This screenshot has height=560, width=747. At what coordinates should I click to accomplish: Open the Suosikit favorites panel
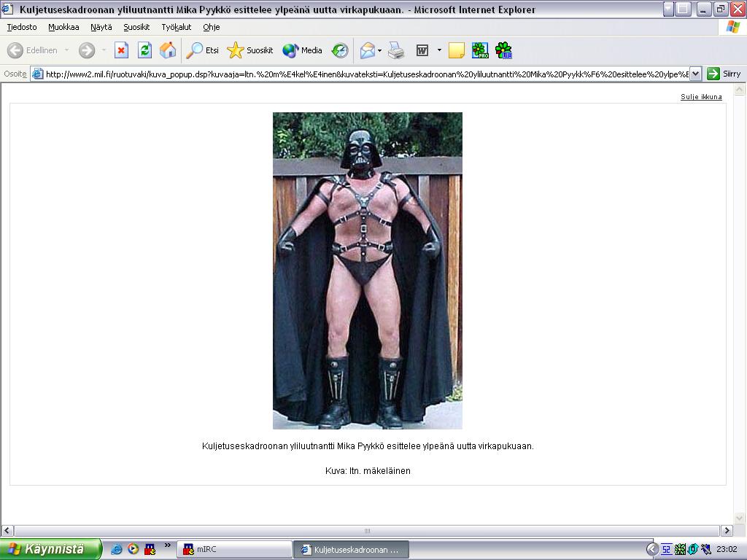point(250,50)
